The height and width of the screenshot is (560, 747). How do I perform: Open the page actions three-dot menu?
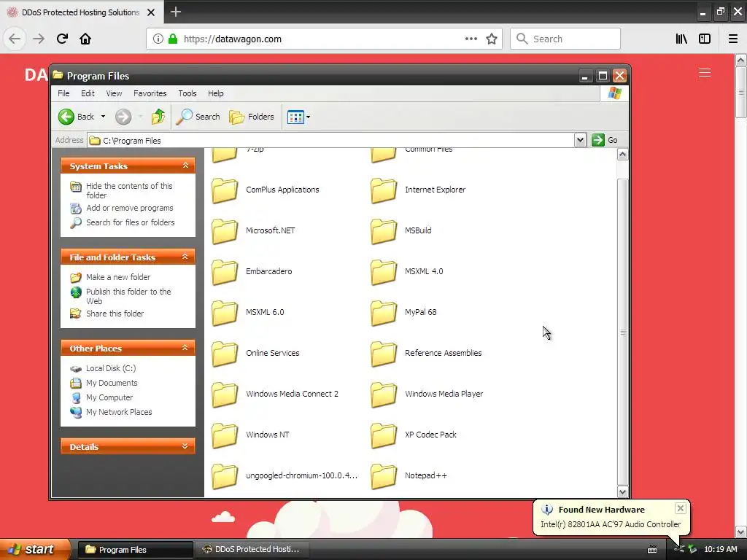(471, 39)
